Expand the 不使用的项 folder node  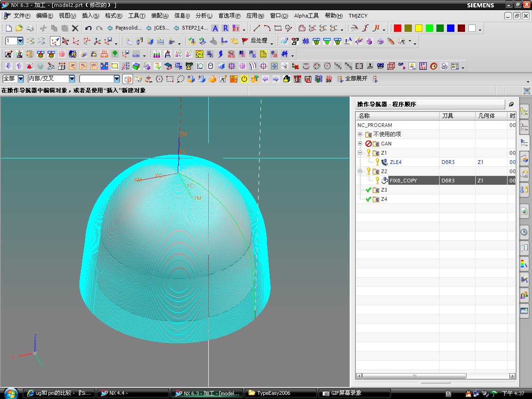point(360,134)
